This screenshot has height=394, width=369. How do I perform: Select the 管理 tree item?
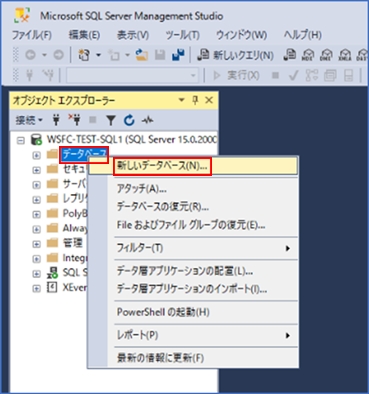tap(72, 243)
